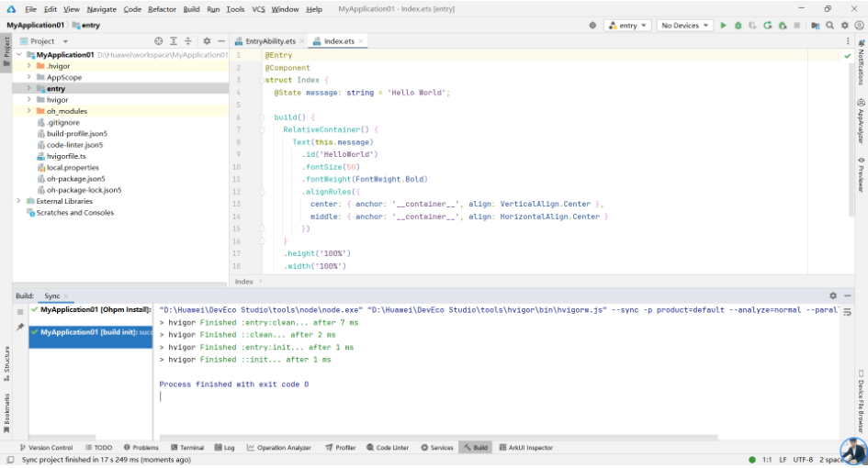Open Problems tool window

click(141, 448)
